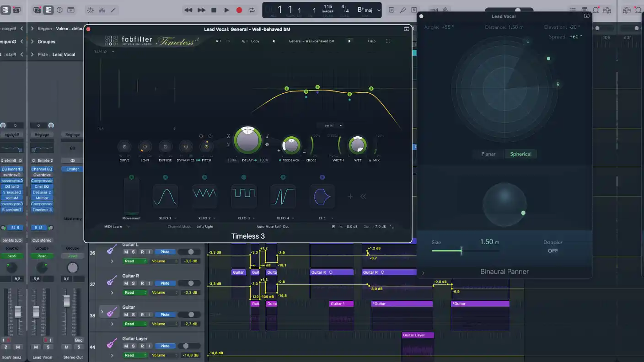Switch Binaural Panner to Spherical mode
Viewport: 644px width, 362px height.
521,154
